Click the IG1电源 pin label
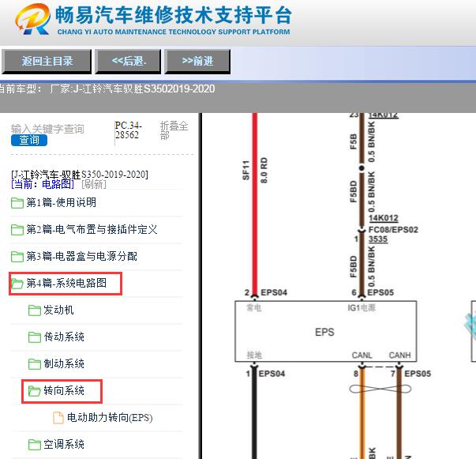The width and height of the screenshot is (476, 459). pyautogui.click(x=362, y=308)
